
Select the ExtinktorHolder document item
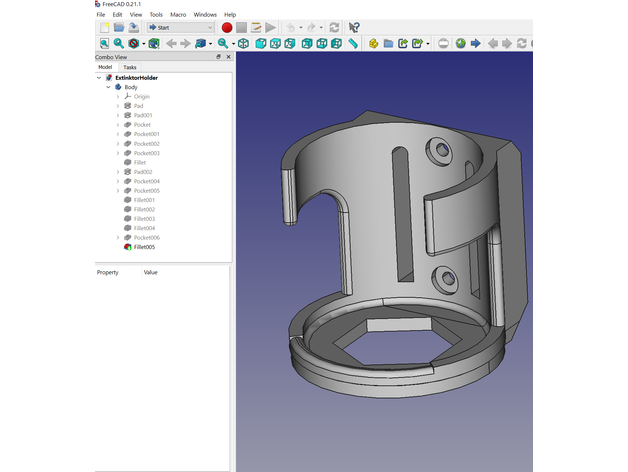click(x=136, y=77)
